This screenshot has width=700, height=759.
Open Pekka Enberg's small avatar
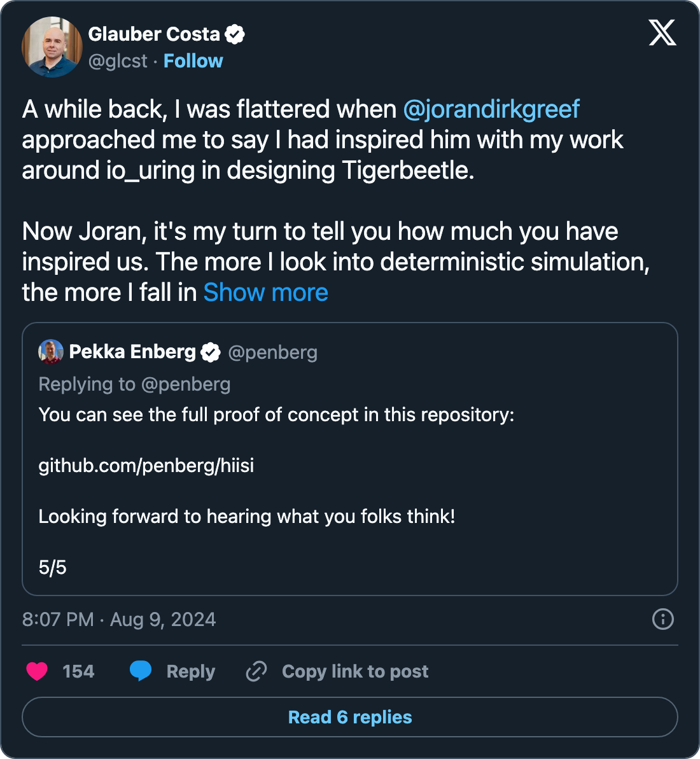point(51,352)
